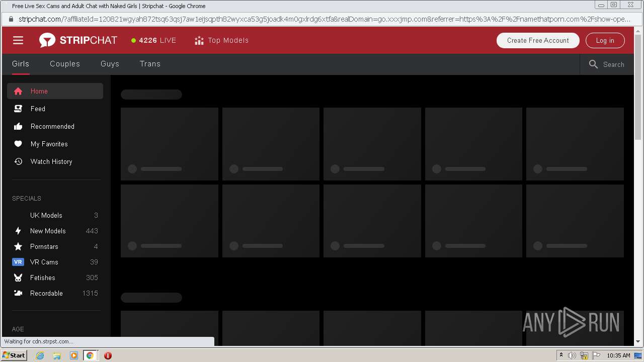
Task: Open the UK Models category
Action: (x=55, y=215)
